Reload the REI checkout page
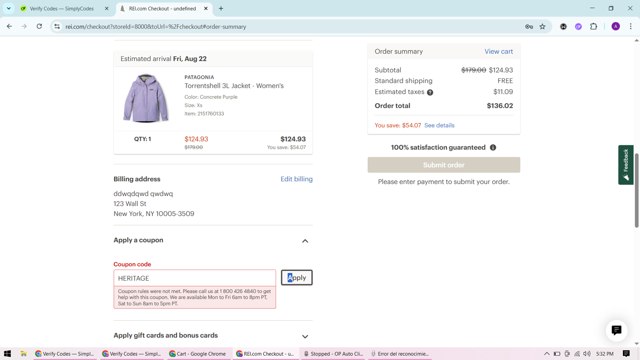 39,27
